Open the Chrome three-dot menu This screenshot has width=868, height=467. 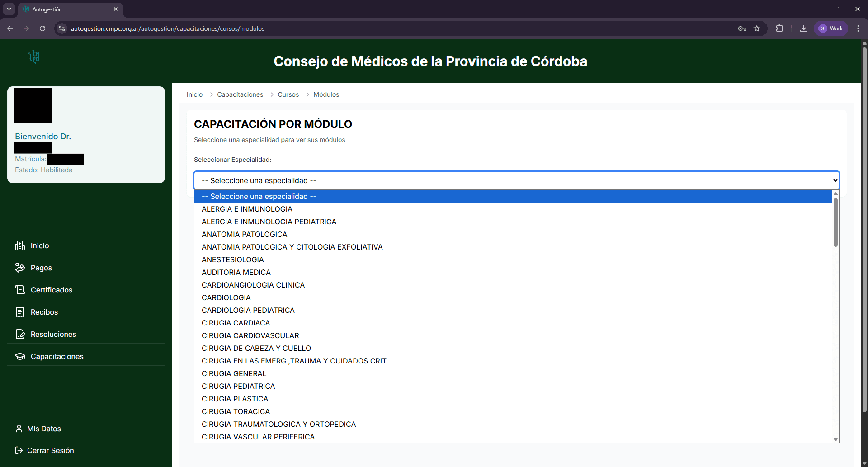click(858, 28)
